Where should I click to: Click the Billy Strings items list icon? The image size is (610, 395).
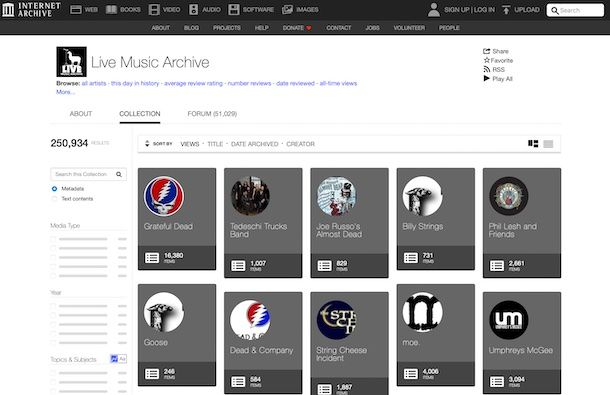coord(411,258)
